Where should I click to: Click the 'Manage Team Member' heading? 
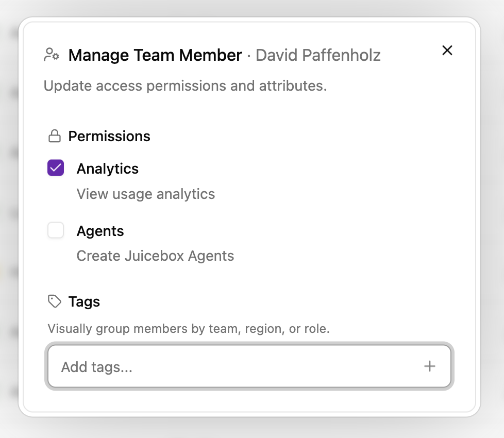[155, 55]
